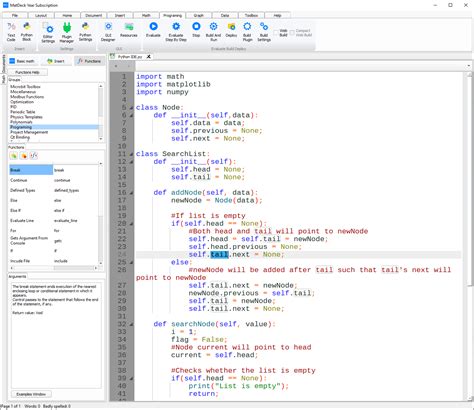Click Build Plugin
Viewport: 474px width, 410px height.
pos(247,32)
